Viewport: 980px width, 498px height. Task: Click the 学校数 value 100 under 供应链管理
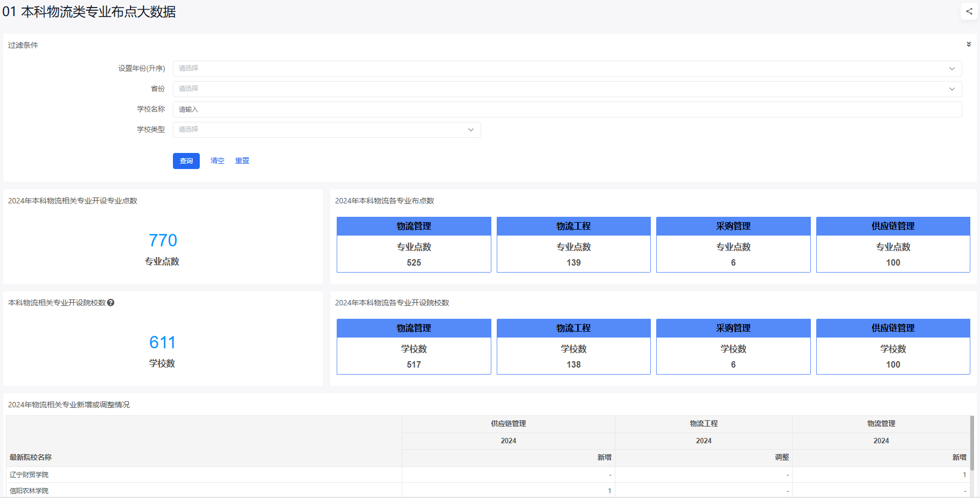point(893,365)
